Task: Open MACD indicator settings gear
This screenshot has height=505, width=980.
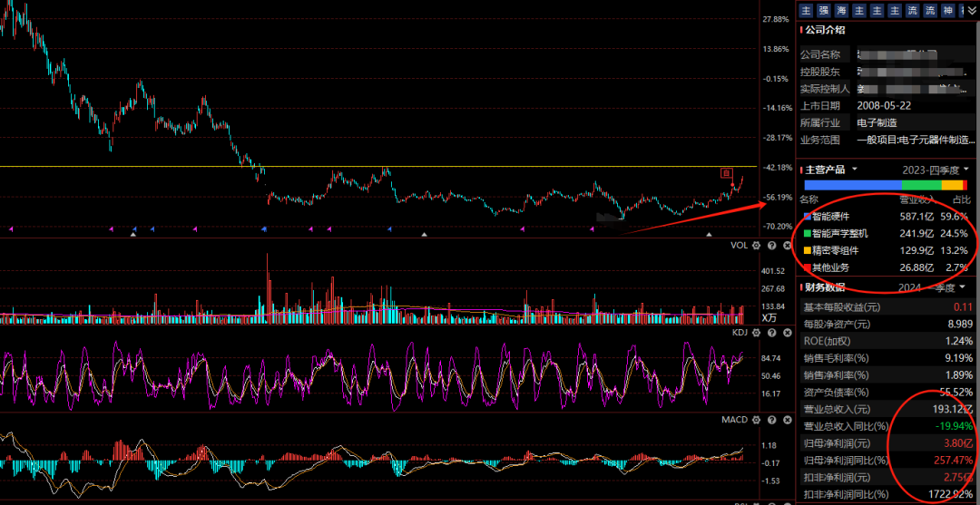Action: 757,420
